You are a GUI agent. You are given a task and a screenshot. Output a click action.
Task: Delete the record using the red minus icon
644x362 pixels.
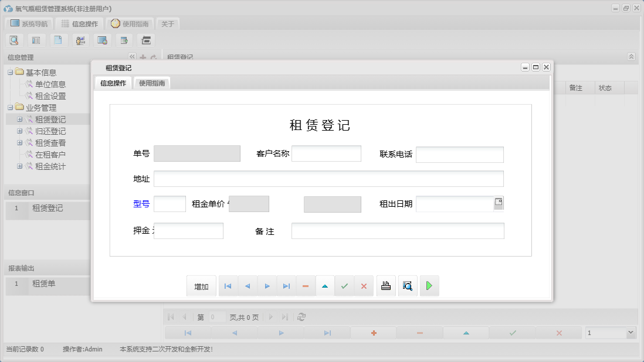[306, 285]
